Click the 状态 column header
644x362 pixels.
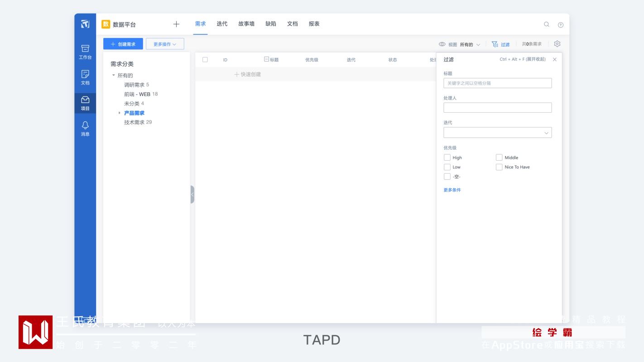coord(393,60)
